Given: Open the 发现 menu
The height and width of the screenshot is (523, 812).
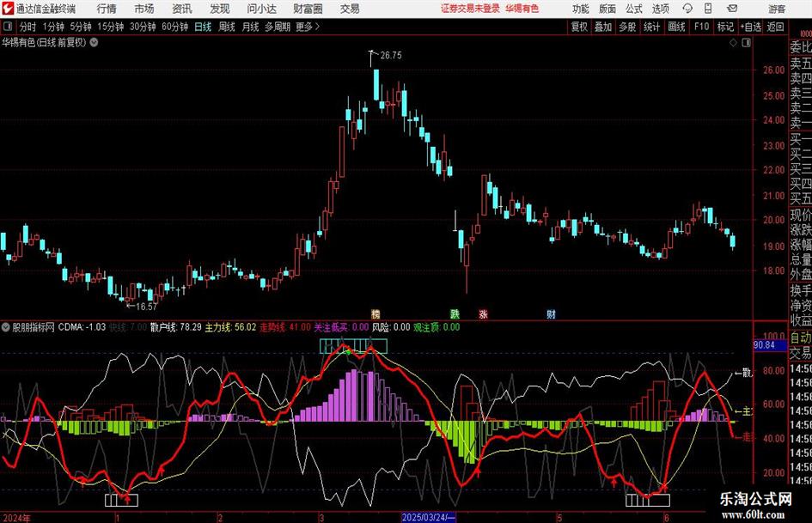Looking at the screenshot, I should coord(220,9).
